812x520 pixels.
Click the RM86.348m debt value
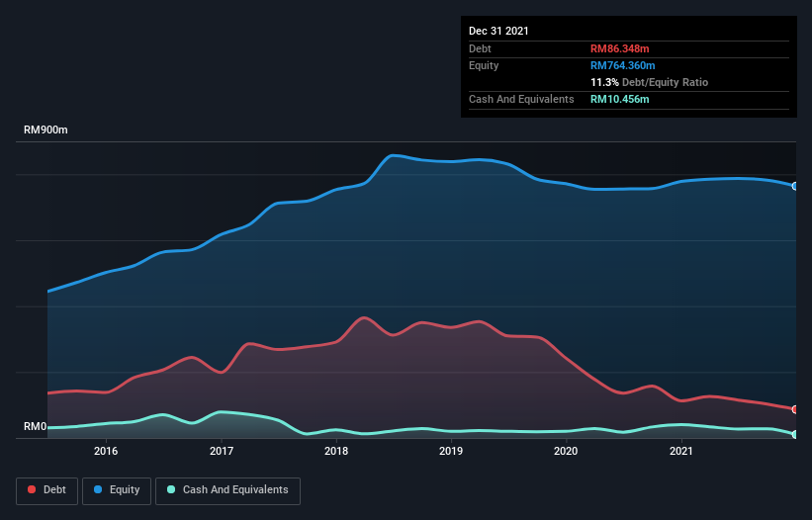[619, 48]
